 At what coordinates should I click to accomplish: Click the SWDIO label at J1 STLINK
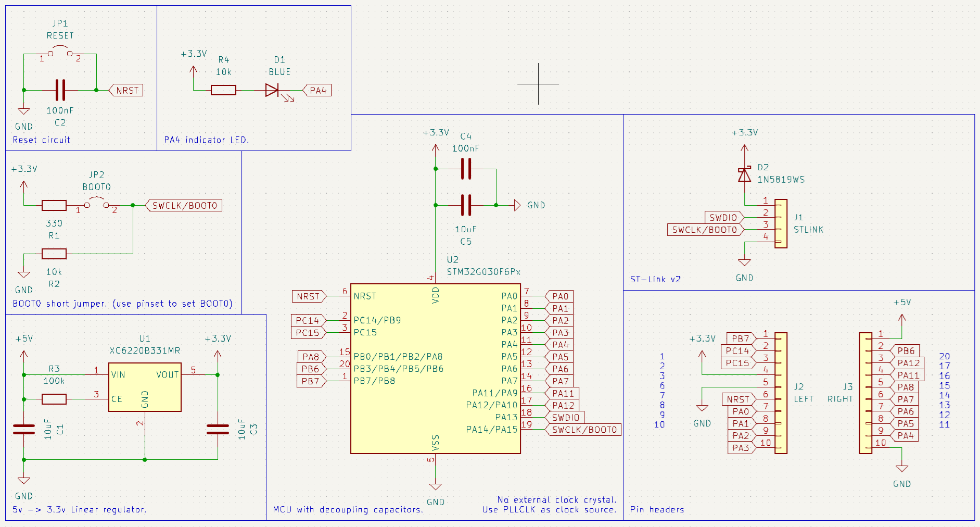[724, 217]
